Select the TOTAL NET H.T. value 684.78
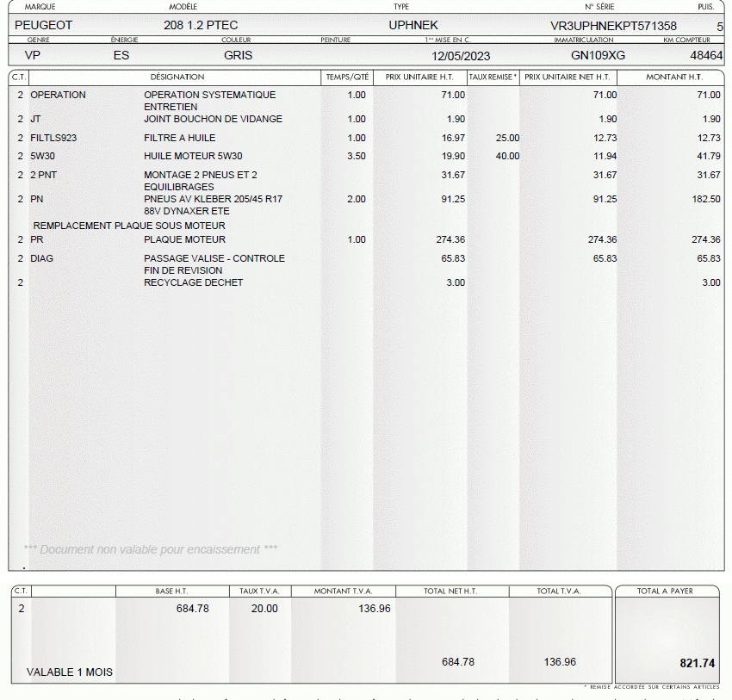732x700 pixels. tap(458, 662)
